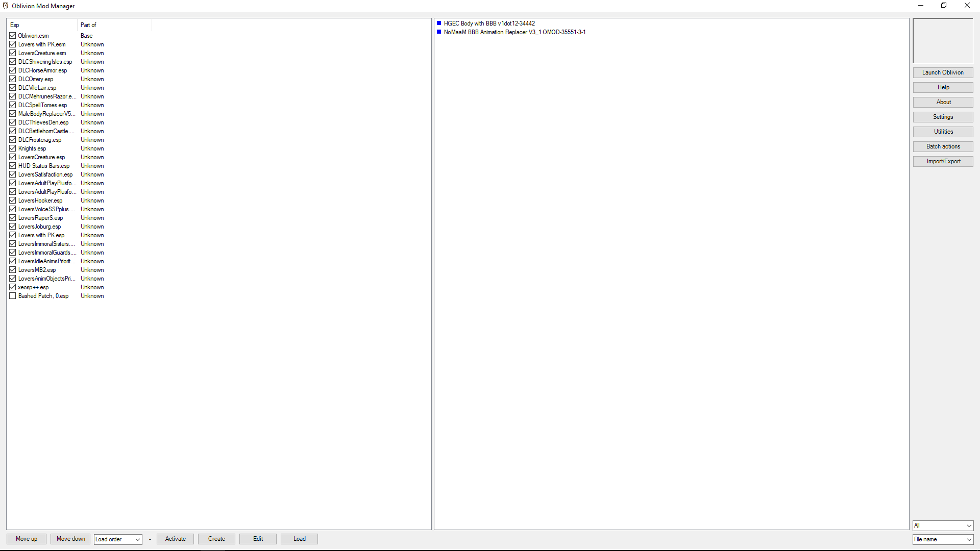
Task: Click the Oblivion Mod Manager title bar icon
Action: 5,6
